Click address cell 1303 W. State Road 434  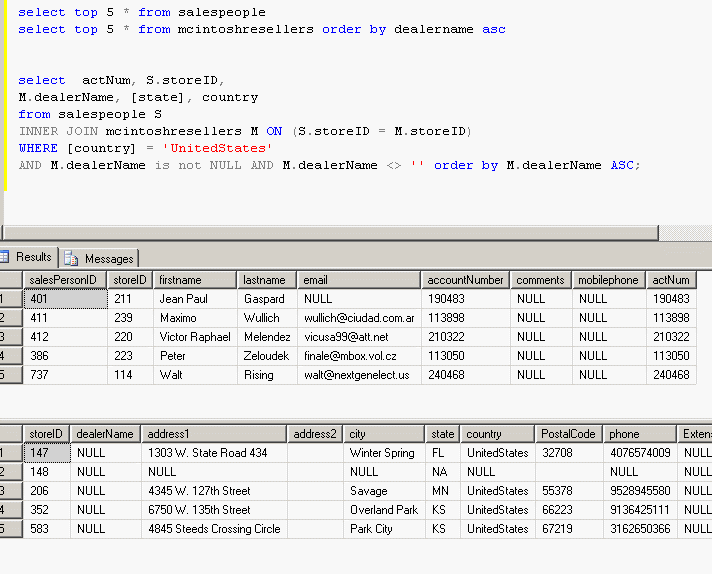[x=214, y=453]
